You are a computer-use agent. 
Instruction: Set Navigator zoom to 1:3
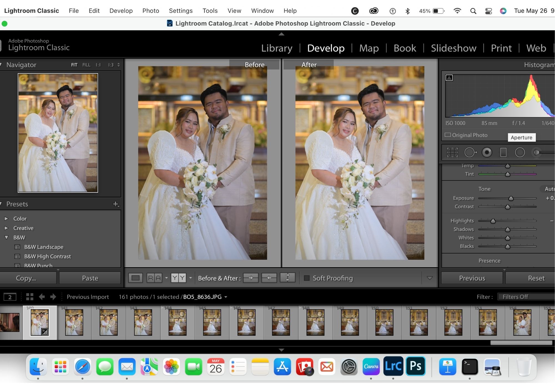click(x=111, y=65)
